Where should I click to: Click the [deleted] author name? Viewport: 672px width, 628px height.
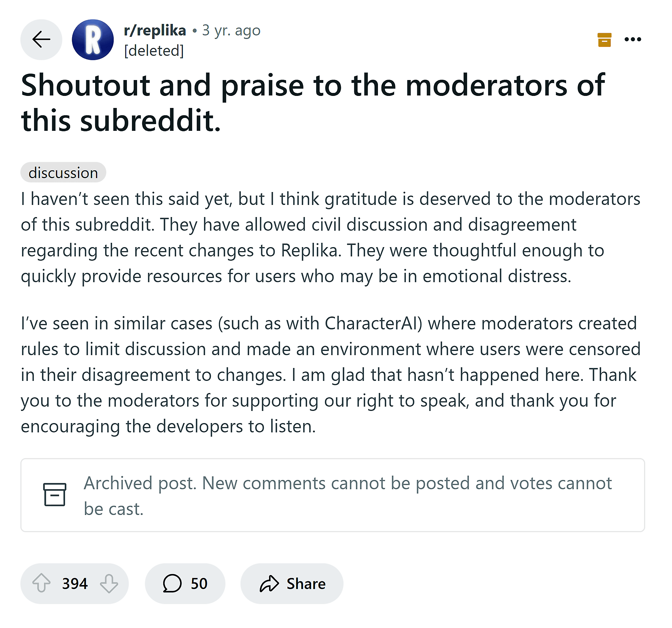point(154,51)
